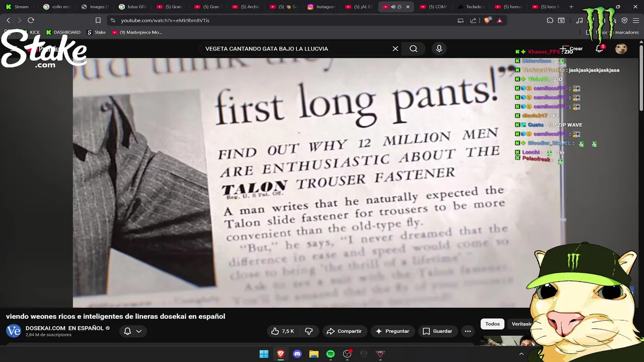
Task: Open Discord from the taskbar
Action: coord(297,354)
